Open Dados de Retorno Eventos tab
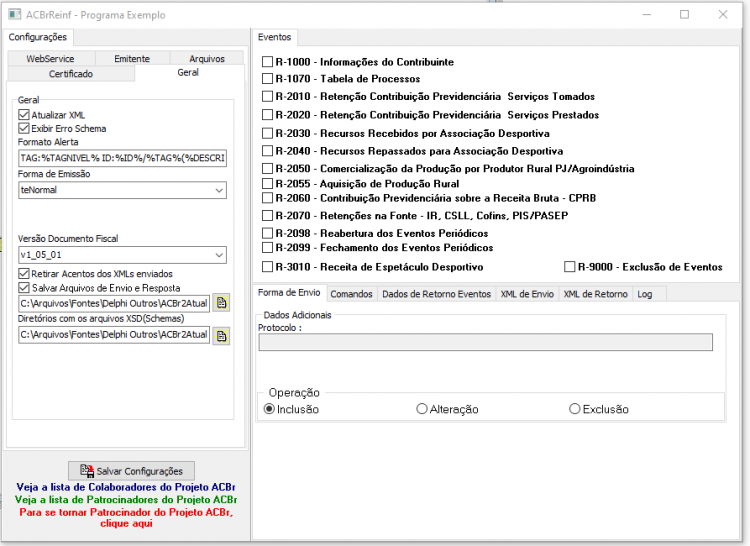Image resolution: width=750 pixels, height=546 pixels. tap(437, 294)
